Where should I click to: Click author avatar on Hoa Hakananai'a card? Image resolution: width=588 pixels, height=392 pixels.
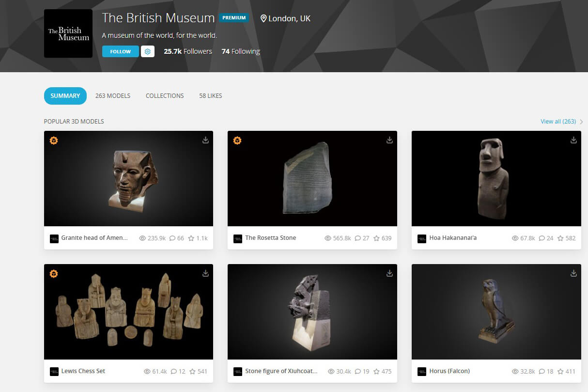(422, 238)
